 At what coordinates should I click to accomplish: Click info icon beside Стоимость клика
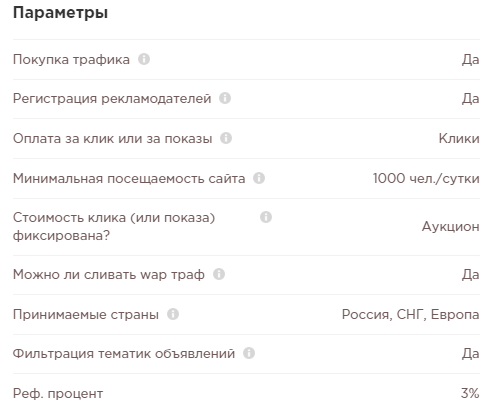pyautogui.click(x=266, y=217)
